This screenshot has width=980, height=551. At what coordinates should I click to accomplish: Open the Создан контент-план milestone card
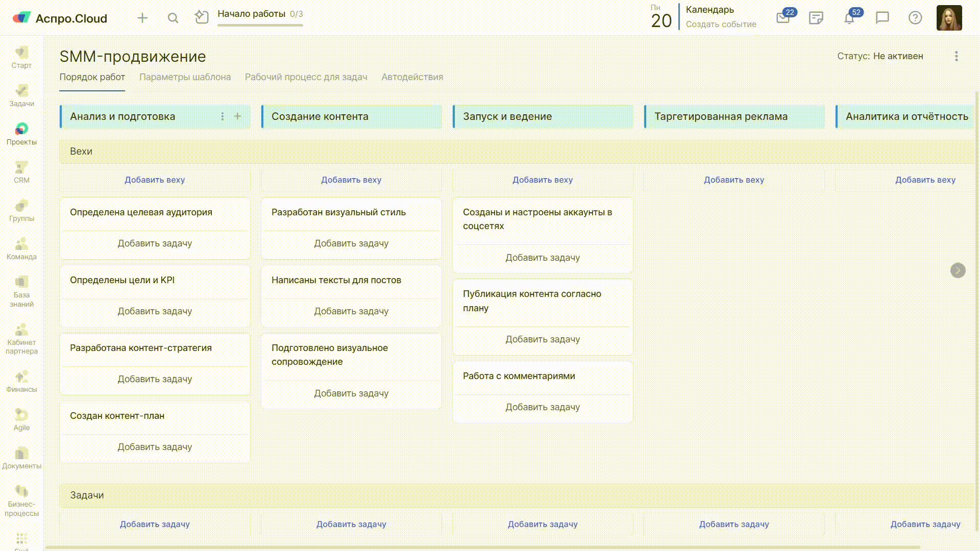click(117, 416)
